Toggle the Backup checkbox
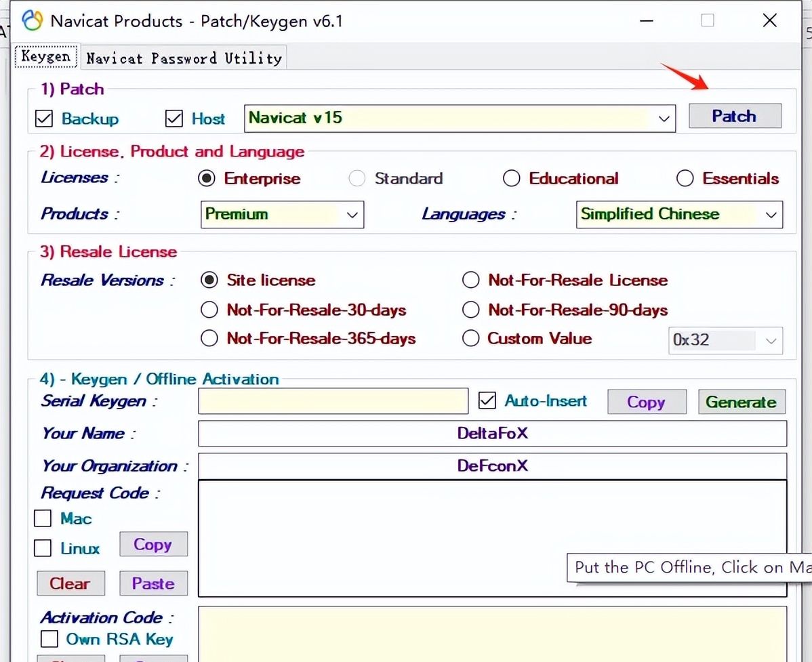Screen dimensions: 812x662 pos(44,119)
